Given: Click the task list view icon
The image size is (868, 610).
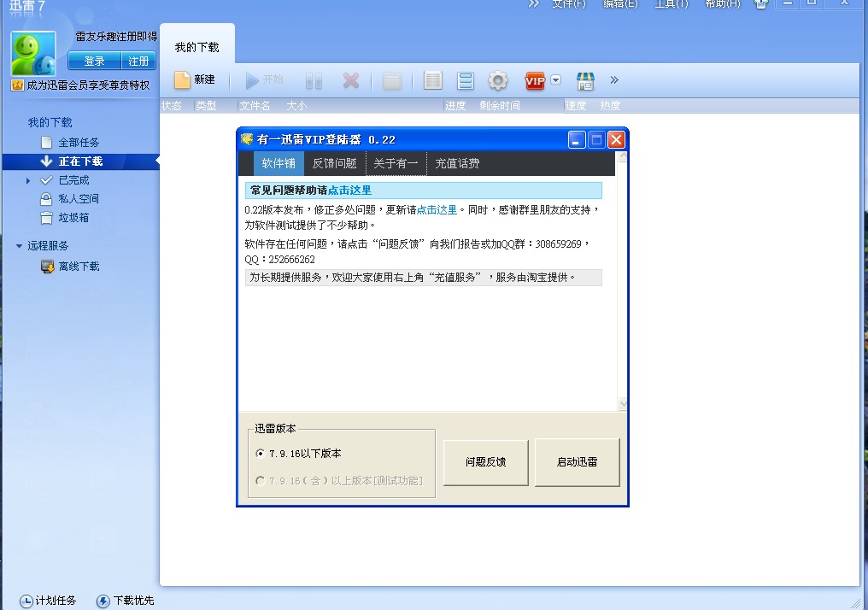Looking at the screenshot, I should pos(433,80).
